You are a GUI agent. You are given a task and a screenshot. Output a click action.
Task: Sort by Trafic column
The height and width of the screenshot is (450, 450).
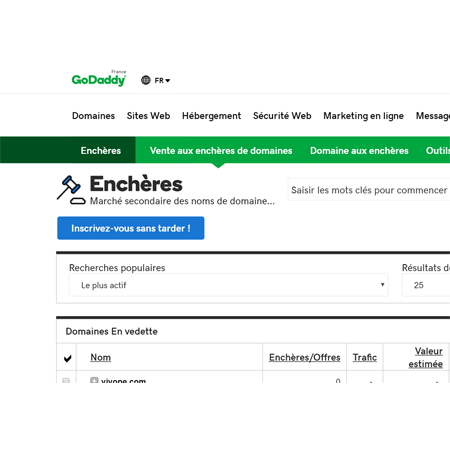coord(365,357)
